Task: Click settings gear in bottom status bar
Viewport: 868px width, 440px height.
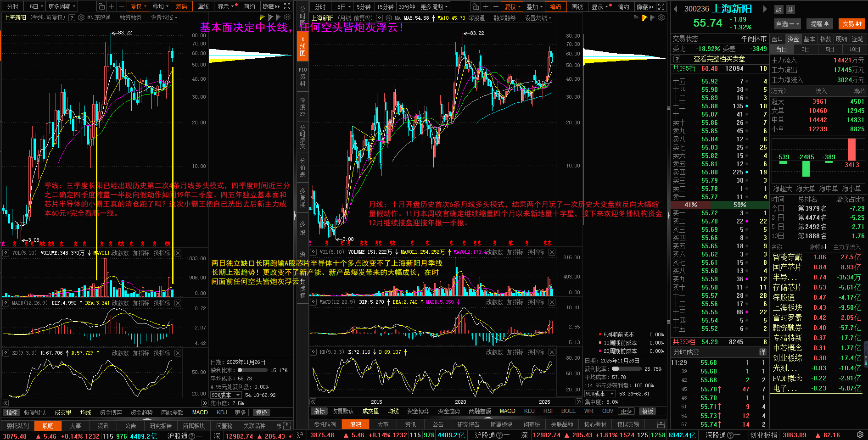Action: [x=860, y=434]
